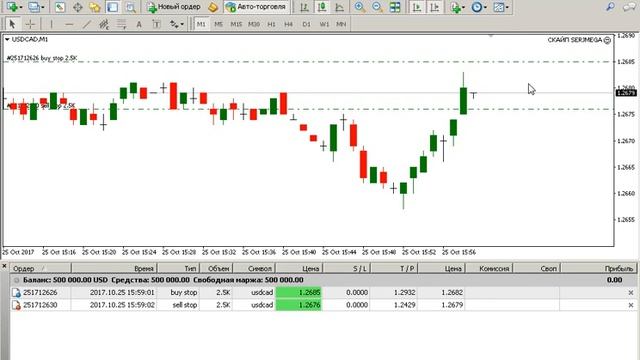Screen dimensions: 640x360
Task: Select the M5 timeframe
Action: click(x=218, y=24)
